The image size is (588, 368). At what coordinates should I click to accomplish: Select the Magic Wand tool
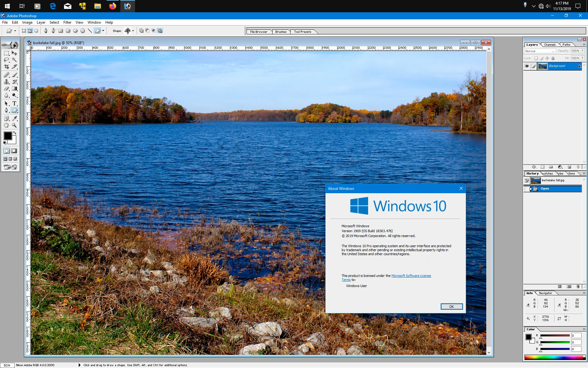[14, 60]
